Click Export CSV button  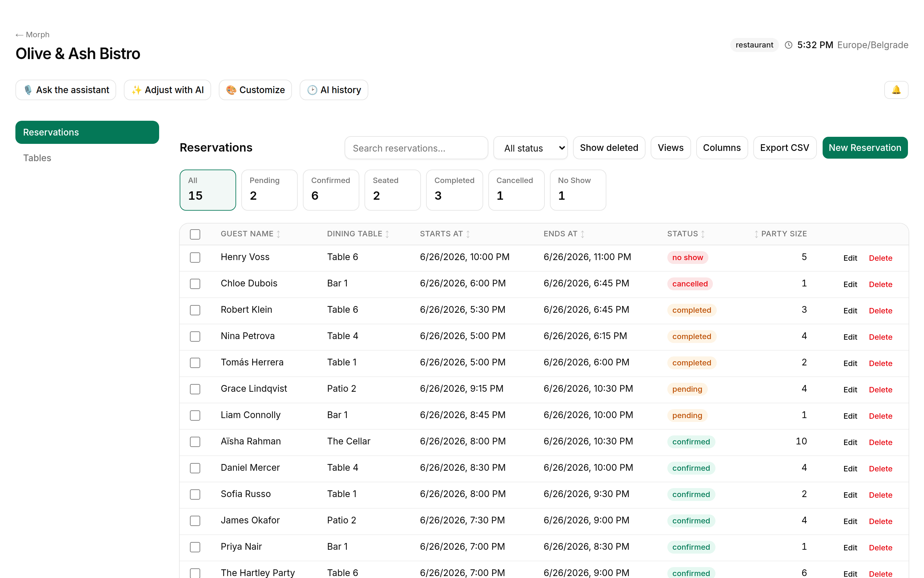[x=785, y=148]
